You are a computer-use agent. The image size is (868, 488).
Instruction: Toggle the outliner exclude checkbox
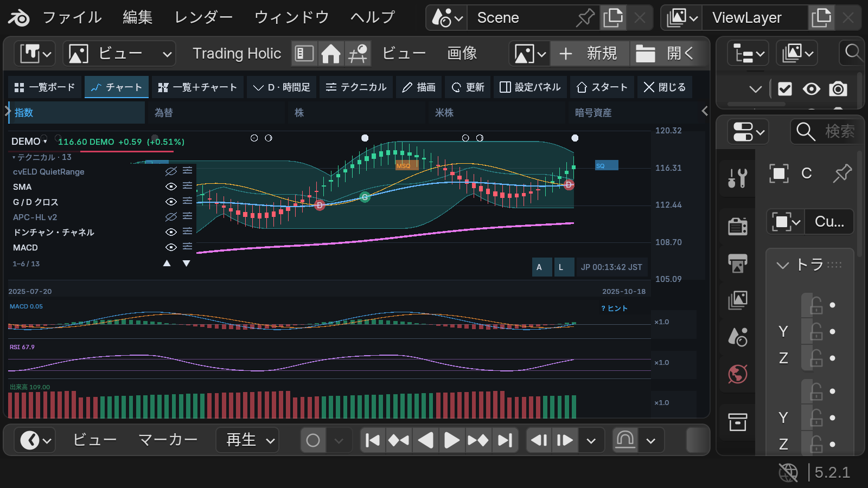(x=785, y=89)
